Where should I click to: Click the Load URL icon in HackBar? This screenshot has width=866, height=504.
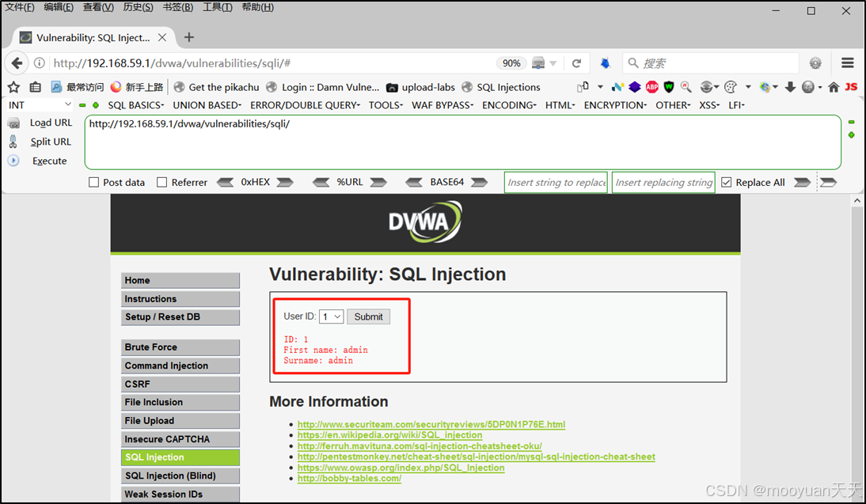pos(13,123)
